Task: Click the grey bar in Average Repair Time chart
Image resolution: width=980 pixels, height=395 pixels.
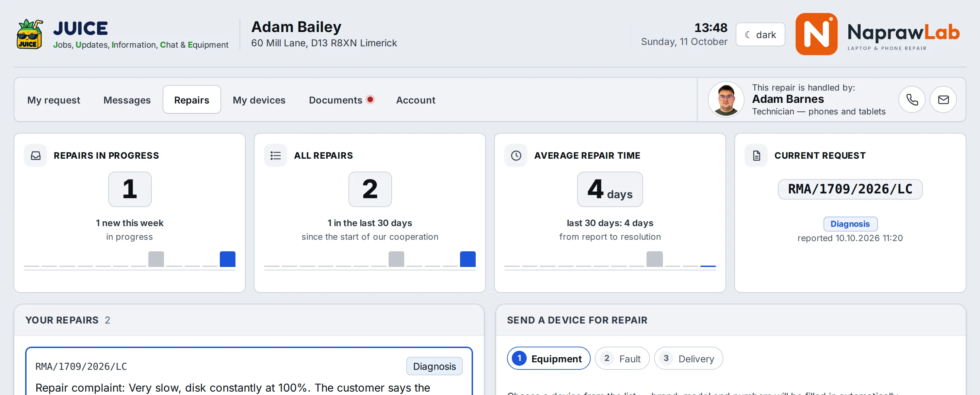Action: (654, 259)
